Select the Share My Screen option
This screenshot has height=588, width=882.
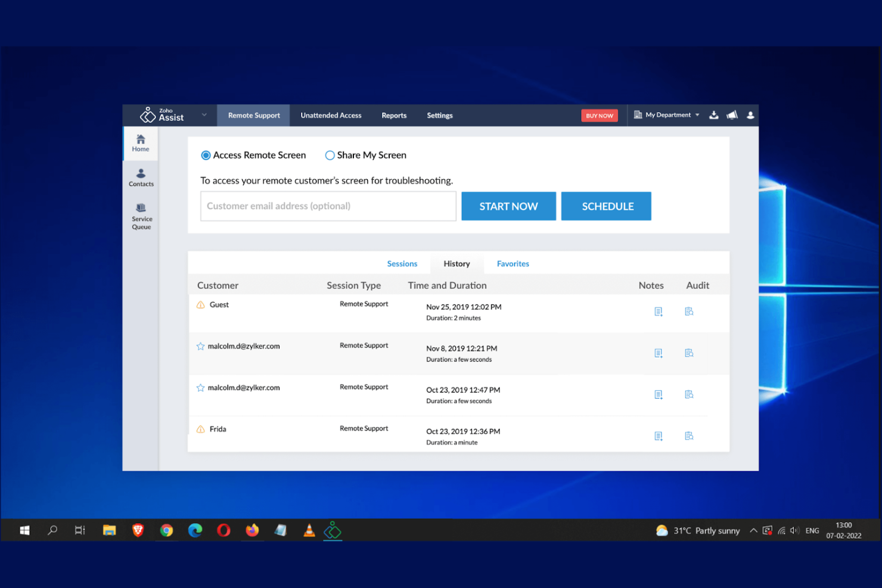(x=330, y=155)
